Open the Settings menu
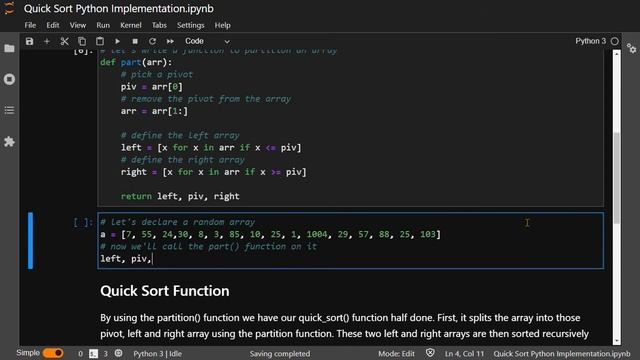The width and height of the screenshot is (640, 360). point(191,25)
